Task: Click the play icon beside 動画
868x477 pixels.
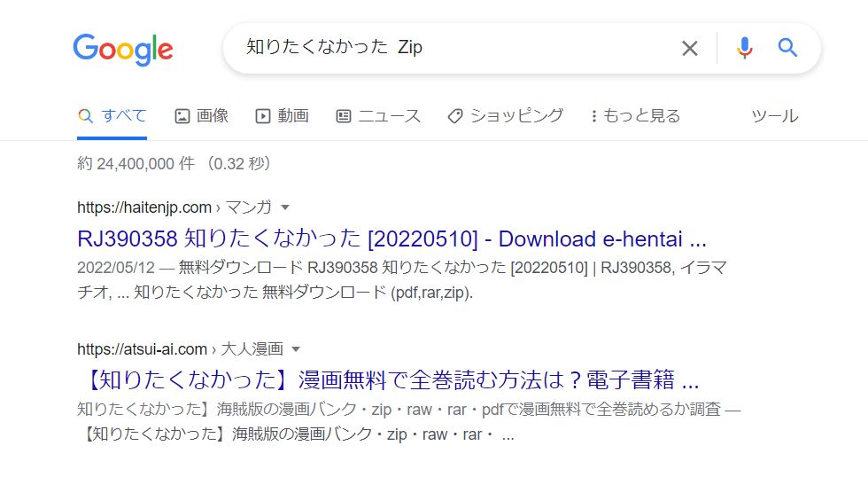Action: pyautogui.click(x=262, y=116)
